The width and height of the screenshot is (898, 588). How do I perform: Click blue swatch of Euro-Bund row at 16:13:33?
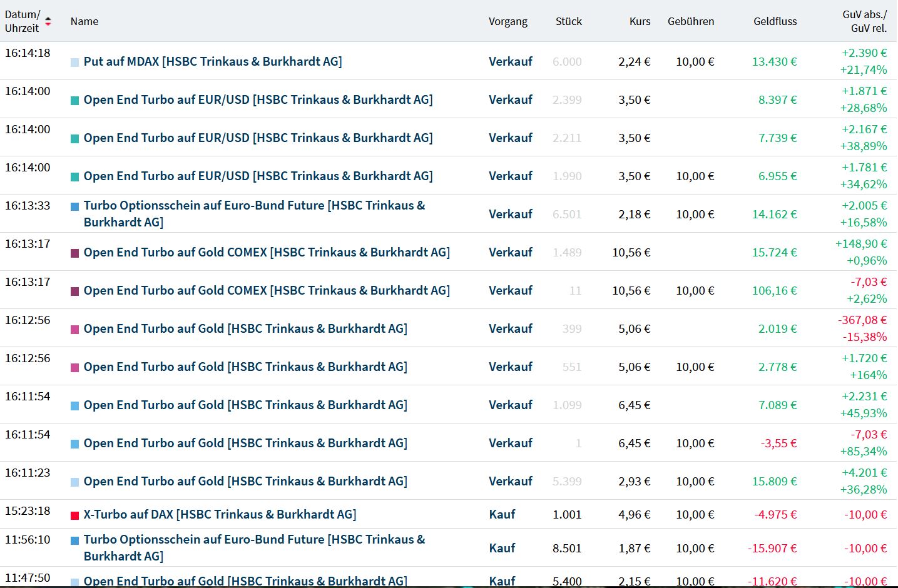pyautogui.click(x=75, y=206)
